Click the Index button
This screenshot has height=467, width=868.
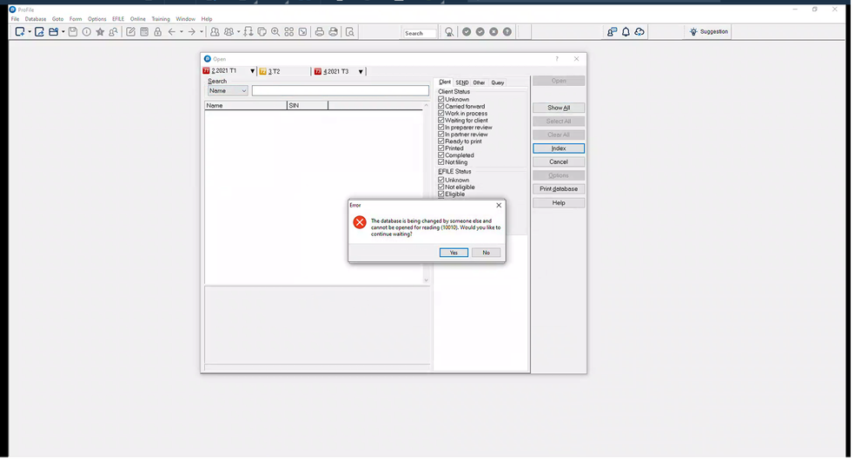559,148
